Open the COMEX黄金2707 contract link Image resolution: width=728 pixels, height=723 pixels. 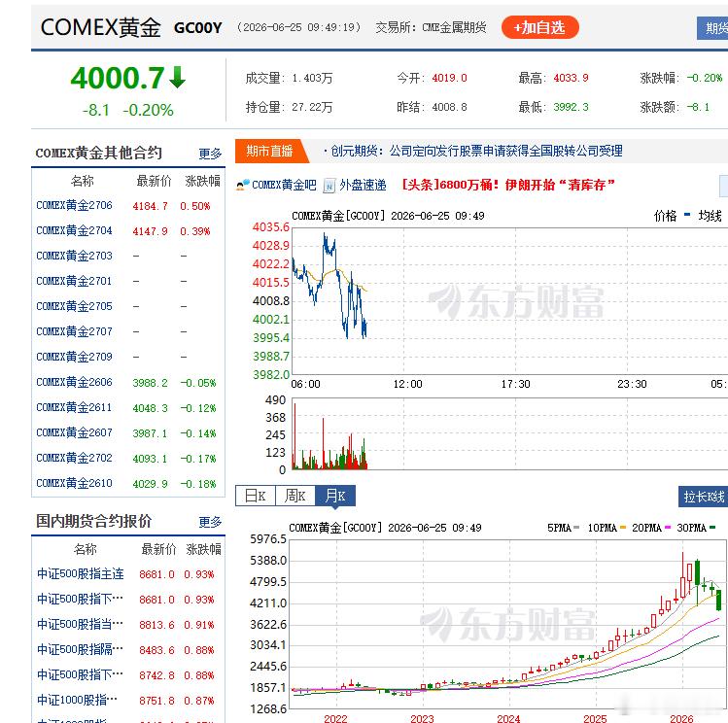point(74,331)
